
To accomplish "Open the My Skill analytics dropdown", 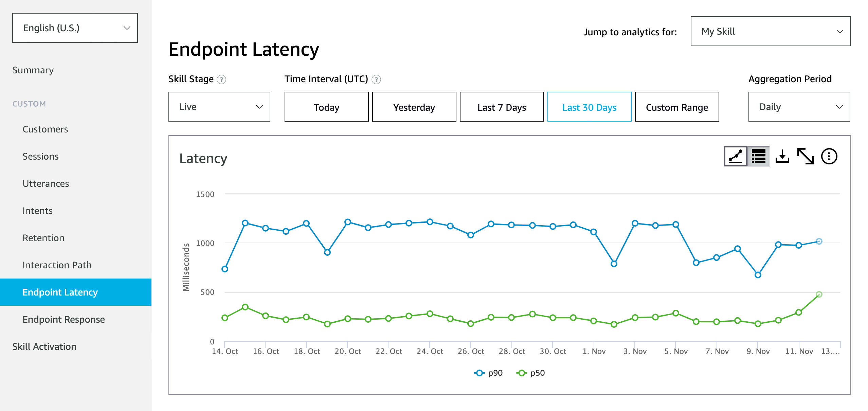I will click(771, 31).
